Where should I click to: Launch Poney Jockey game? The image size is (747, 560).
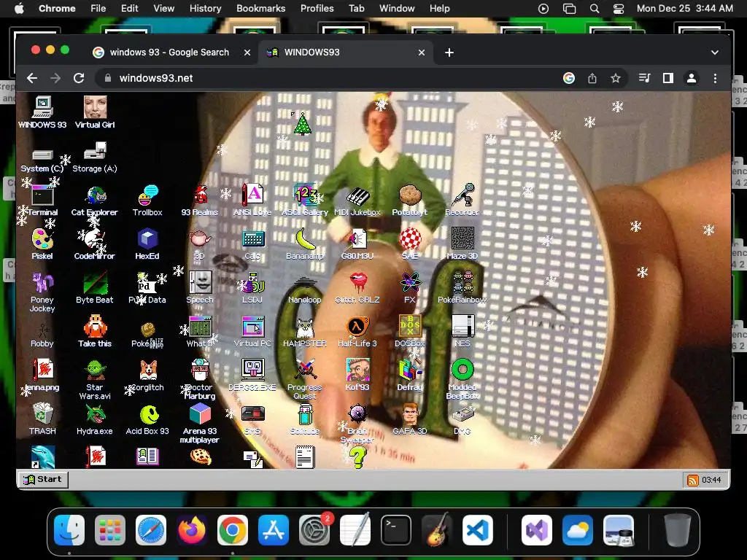[42, 292]
